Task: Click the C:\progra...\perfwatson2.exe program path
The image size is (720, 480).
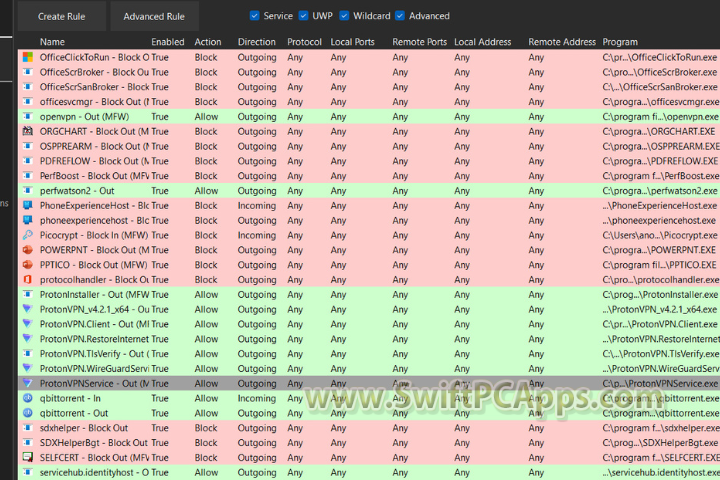Action: pos(660,190)
